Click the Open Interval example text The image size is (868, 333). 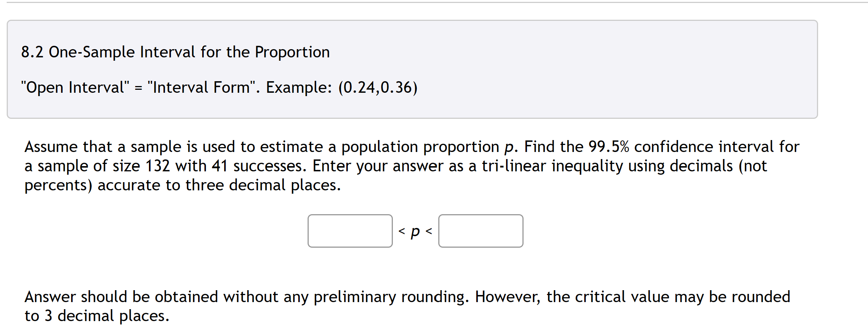pyautogui.click(x=219, y=87)
